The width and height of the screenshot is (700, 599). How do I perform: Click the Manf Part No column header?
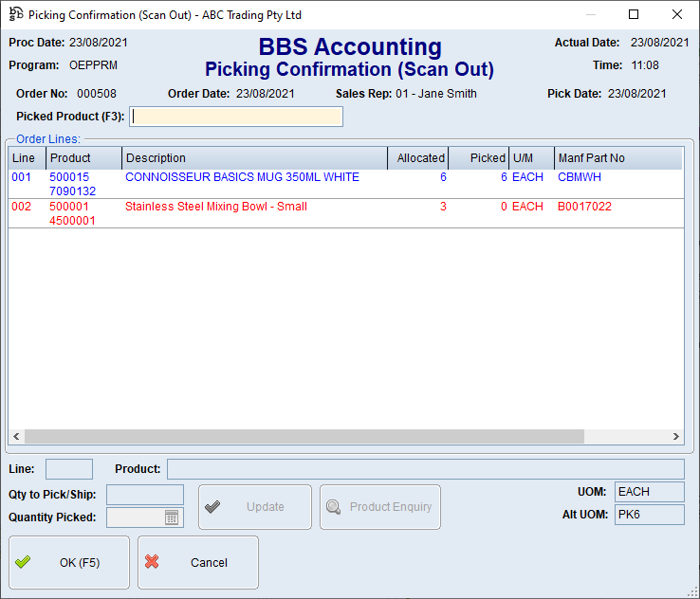coord(617,158)
